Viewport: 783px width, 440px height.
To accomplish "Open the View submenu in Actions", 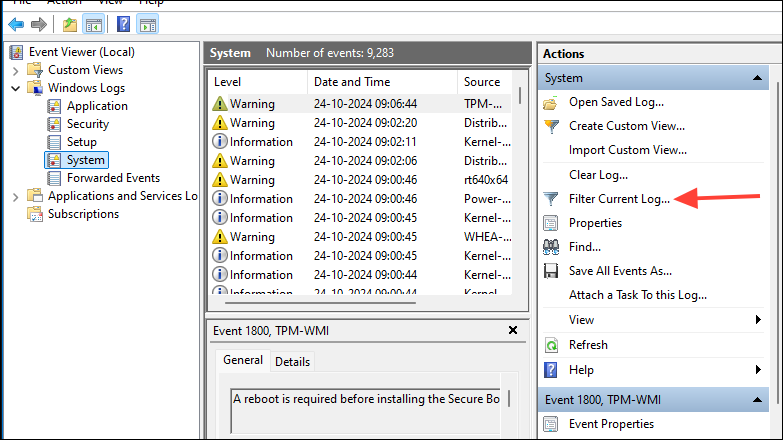I will [758, 320].
